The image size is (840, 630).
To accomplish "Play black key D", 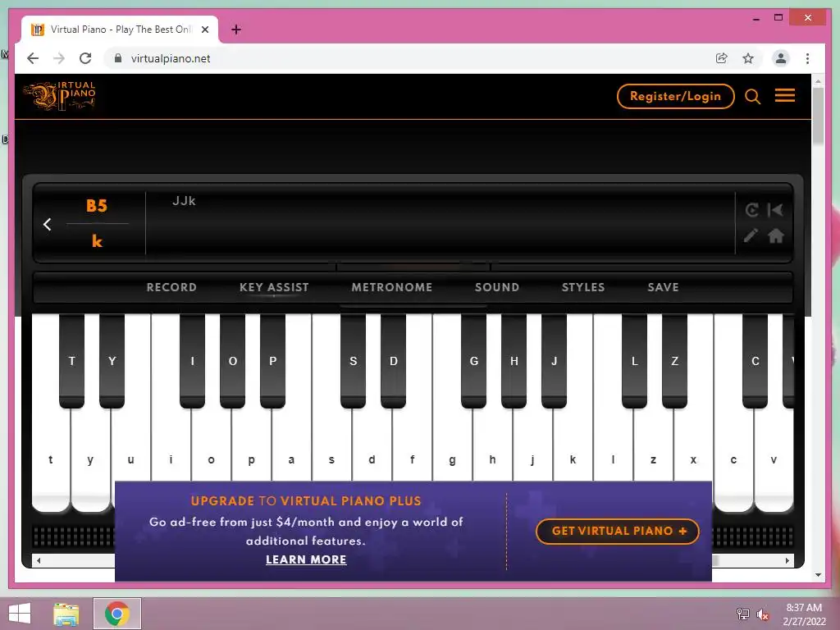I will coord(393,361).
